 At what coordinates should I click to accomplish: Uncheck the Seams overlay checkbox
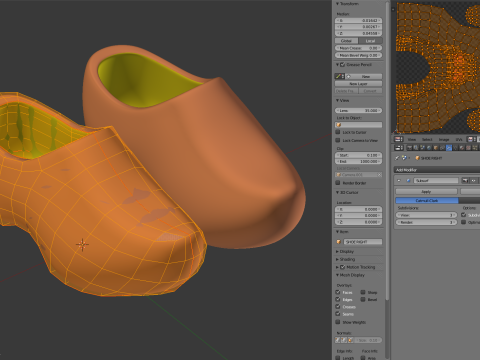coord(338,314)
